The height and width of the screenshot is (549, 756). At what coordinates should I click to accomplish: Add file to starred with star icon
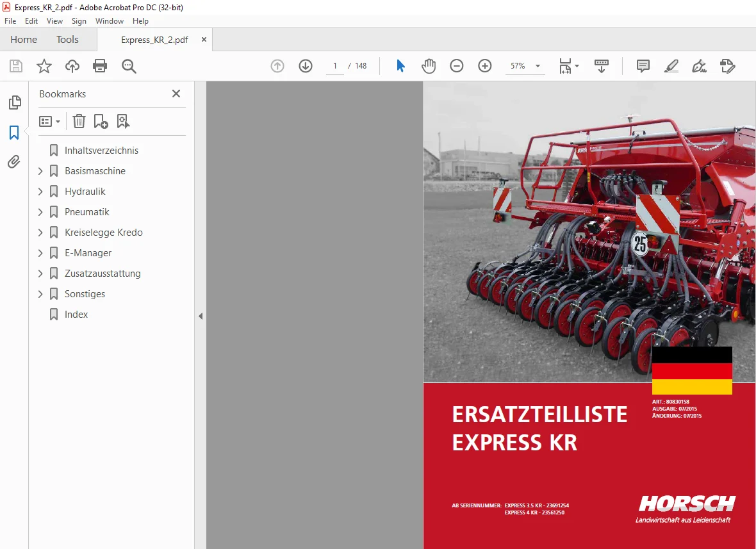(44, 66)
